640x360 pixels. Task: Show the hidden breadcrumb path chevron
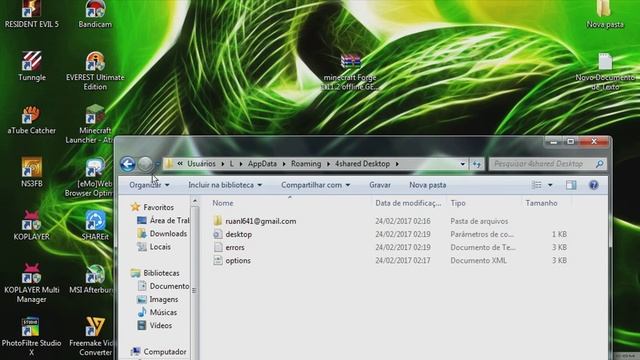(x=180, y=164)
